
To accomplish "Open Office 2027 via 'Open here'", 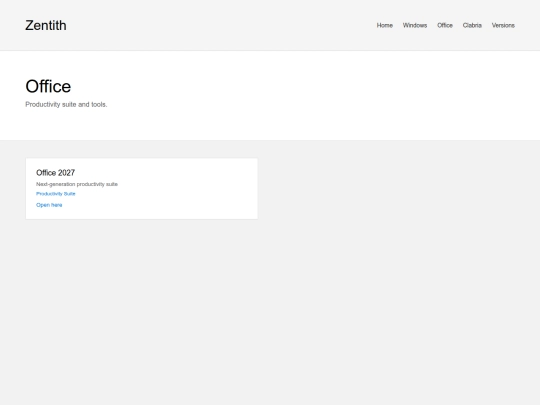I will [49, 205].
